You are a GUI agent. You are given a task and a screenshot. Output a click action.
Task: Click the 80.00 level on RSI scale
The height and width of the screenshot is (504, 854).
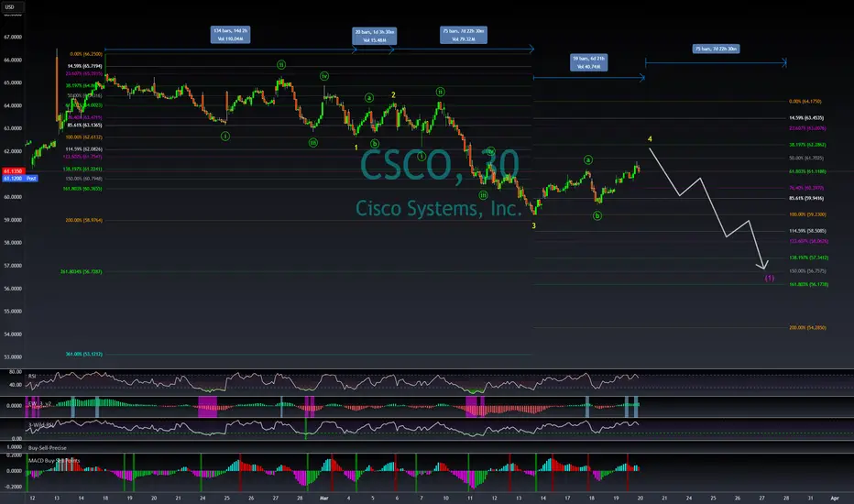tap(16, 372)
